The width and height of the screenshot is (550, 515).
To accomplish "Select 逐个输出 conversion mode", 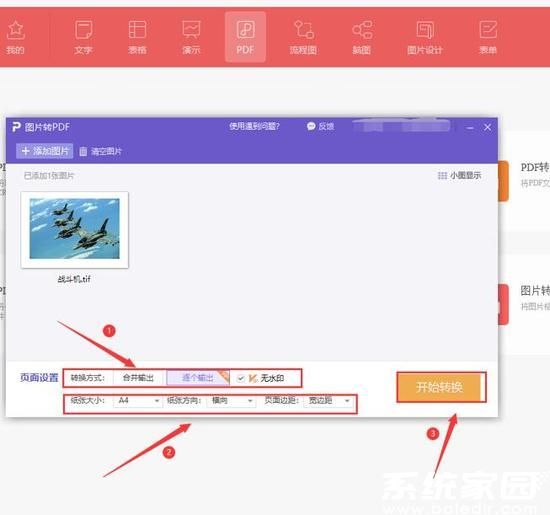I will 198,378.
